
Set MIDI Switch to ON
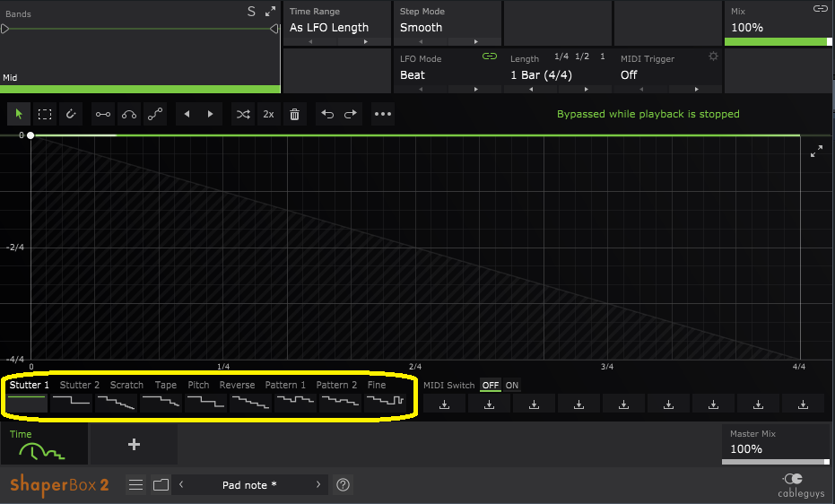512,386
